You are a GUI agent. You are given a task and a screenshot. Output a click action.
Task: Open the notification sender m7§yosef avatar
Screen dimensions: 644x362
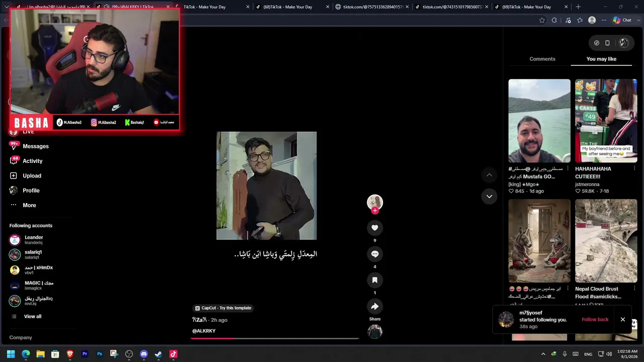[x=506, y=320]
